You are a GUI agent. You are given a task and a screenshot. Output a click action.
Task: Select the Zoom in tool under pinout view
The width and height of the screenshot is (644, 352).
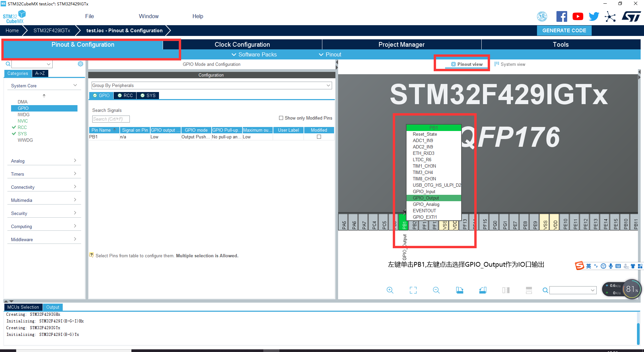click(390, 290)
